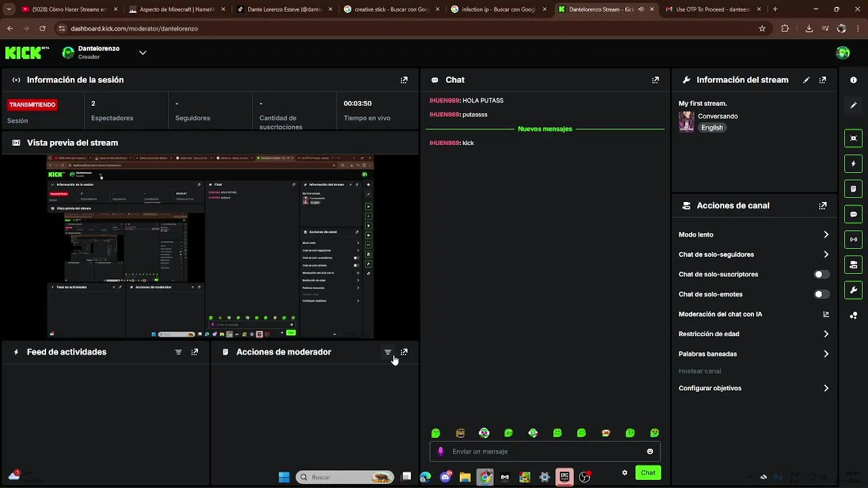Open Discord from the taskbar
The width and height of the screenshot is (868, 488).
pyautogui.click(x=446, y=477)
